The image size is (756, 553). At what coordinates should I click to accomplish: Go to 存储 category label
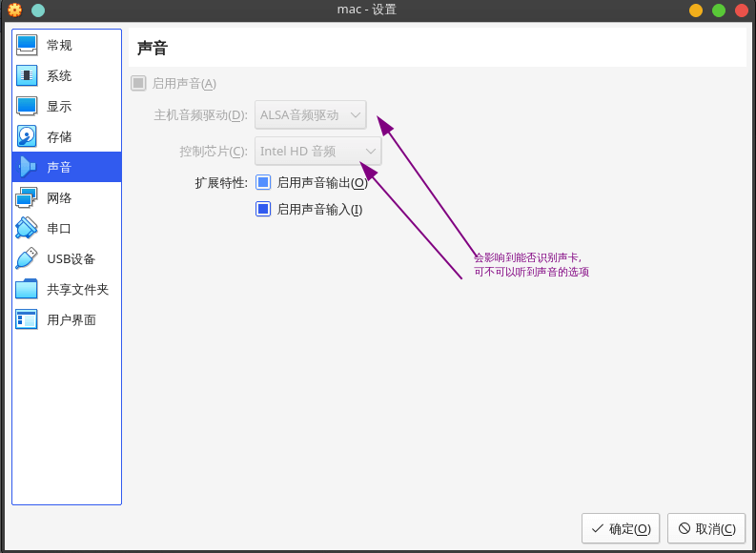coord(59,137)
